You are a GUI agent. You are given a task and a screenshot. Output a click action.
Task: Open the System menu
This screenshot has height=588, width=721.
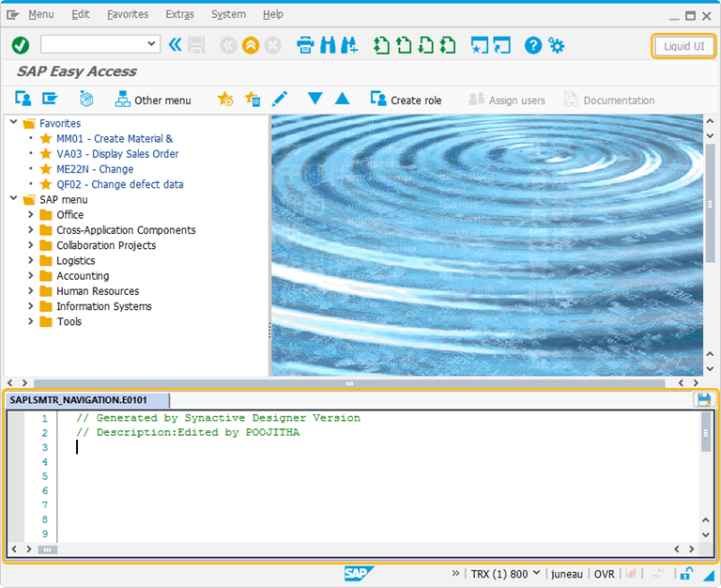228,14
